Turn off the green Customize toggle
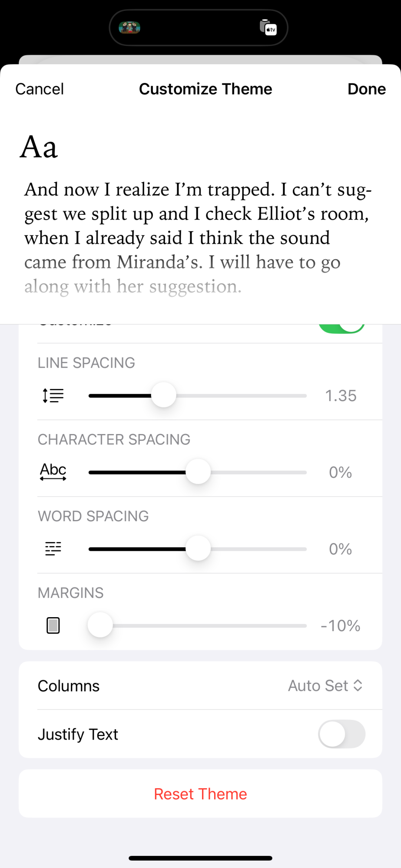This screenshot has height=868, width=401. [x=341, y=328]
